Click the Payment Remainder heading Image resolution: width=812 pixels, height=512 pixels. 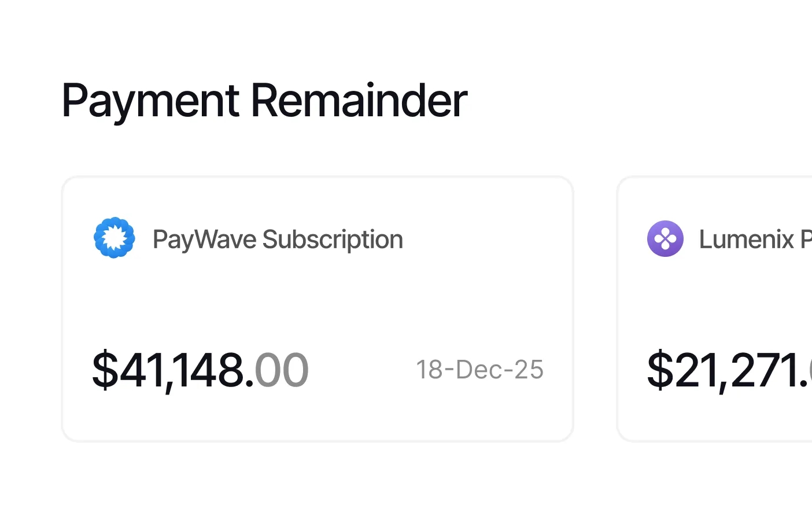[x=264, y=101]
